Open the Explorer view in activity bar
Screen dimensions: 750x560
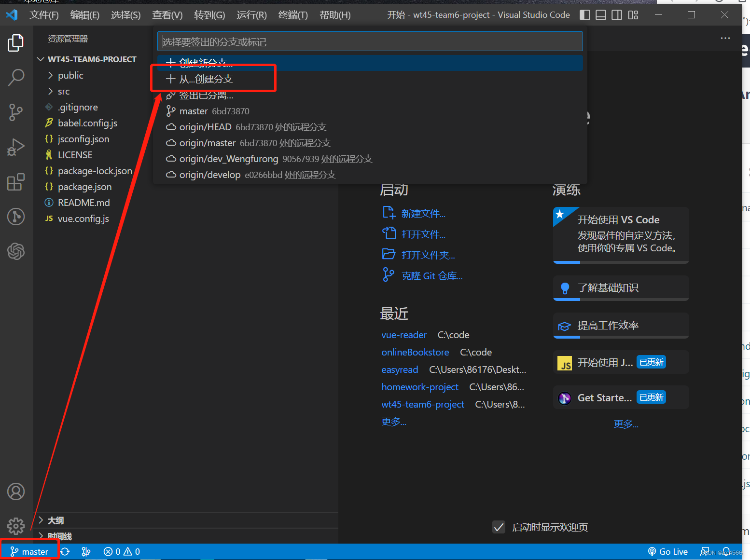coord(16,42)
